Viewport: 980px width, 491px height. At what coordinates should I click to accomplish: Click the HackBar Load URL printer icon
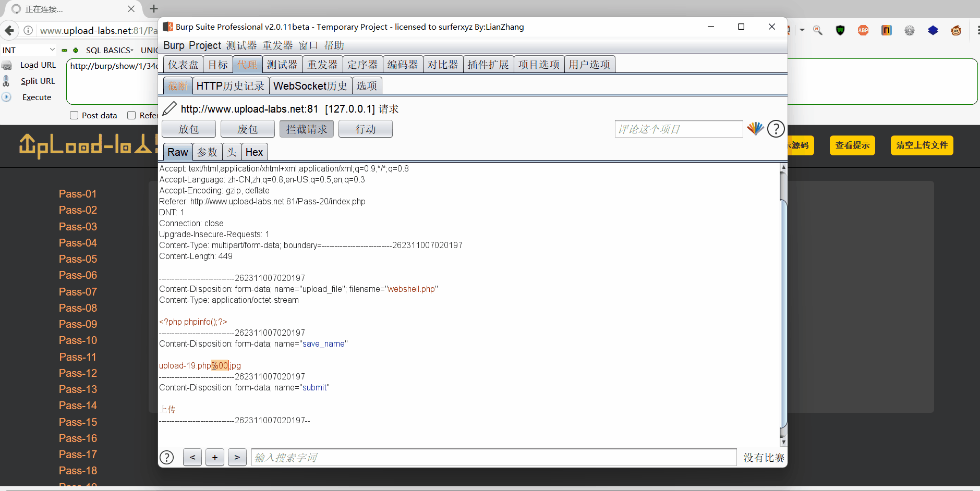click(x=7, y=65)
